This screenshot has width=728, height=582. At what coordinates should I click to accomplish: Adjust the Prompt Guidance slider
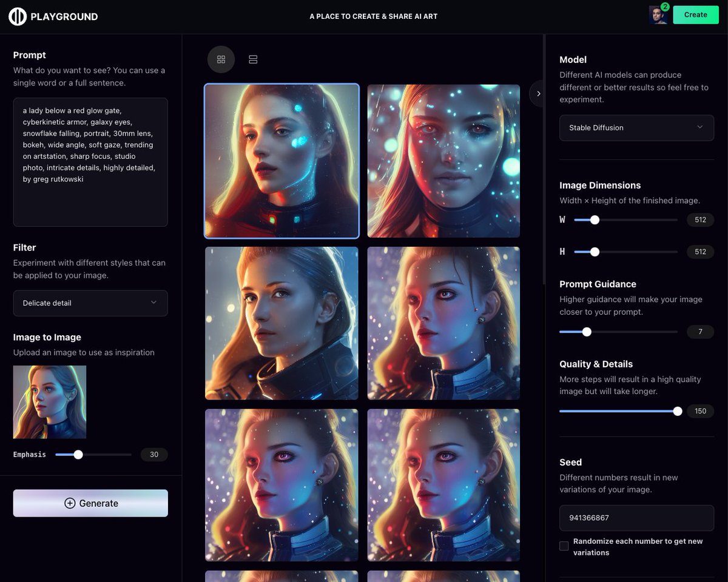(x=618, y=332)
